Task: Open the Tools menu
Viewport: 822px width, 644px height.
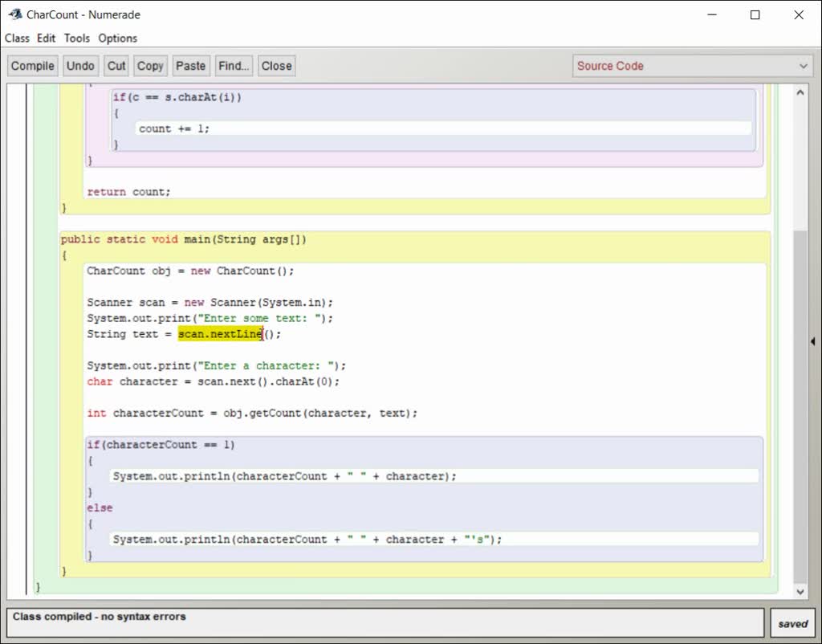Action: tap(76, 38)
